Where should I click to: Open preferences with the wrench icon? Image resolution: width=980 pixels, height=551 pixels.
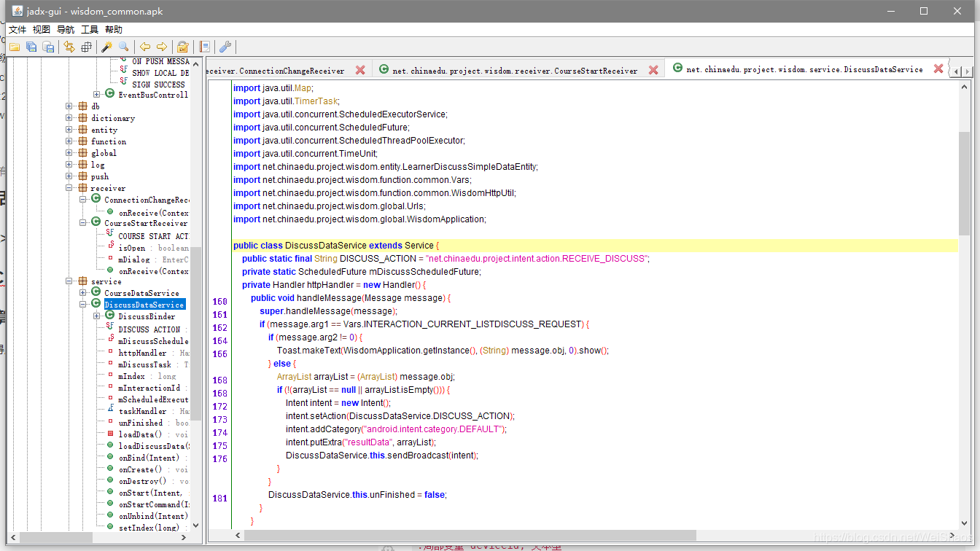click(225, 47)
